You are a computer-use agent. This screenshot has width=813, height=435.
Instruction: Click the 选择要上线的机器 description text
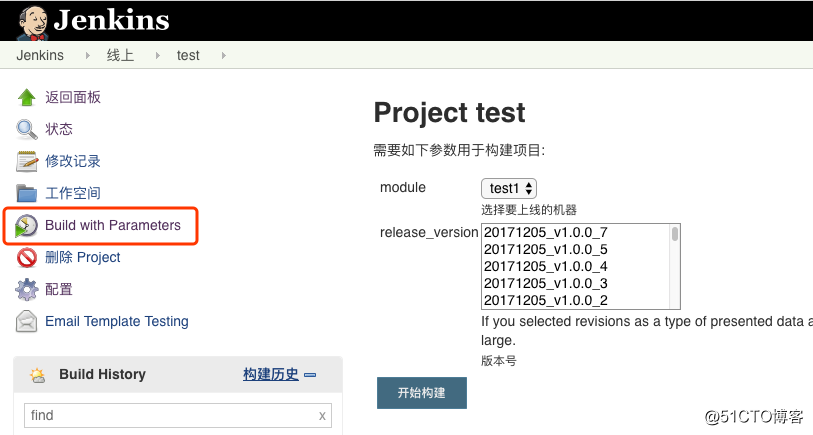point(529,210)
